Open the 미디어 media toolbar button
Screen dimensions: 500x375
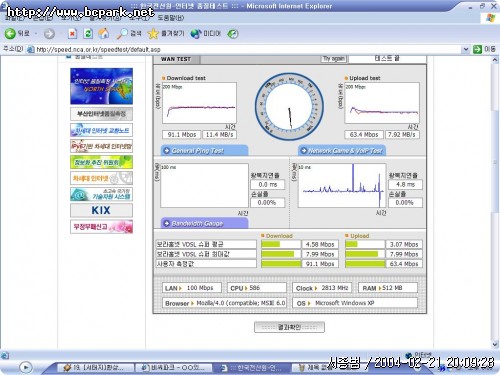coord(206,33)
